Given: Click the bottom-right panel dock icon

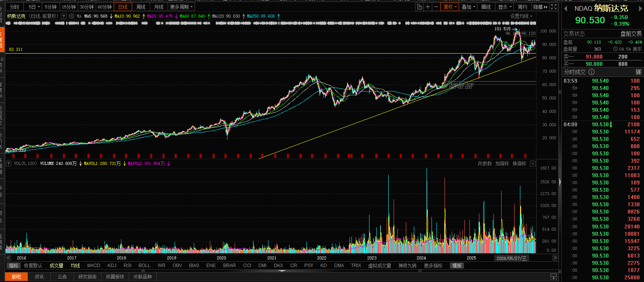Looking at the screenshot, I should tap(553, 276).
